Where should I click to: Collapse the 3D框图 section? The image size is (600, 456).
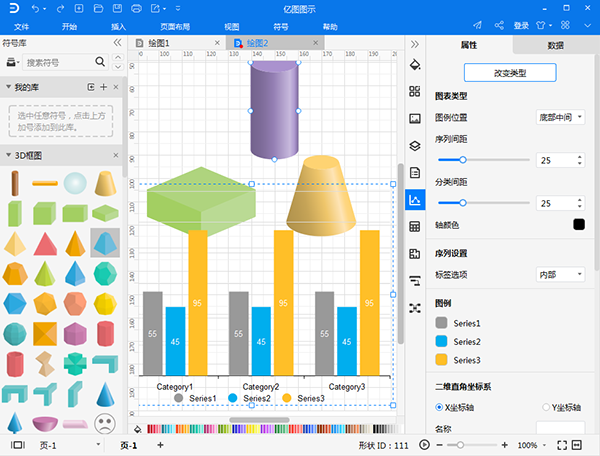(8, 155)
